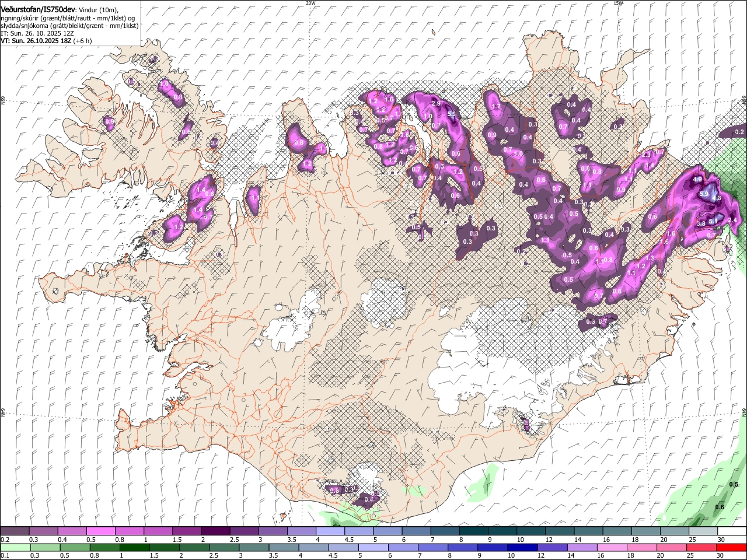The height and width of the screenshot is (560, 747).
Task: Click the '0.6' rain value offshore to the southeast
Action: click(720, 507)
